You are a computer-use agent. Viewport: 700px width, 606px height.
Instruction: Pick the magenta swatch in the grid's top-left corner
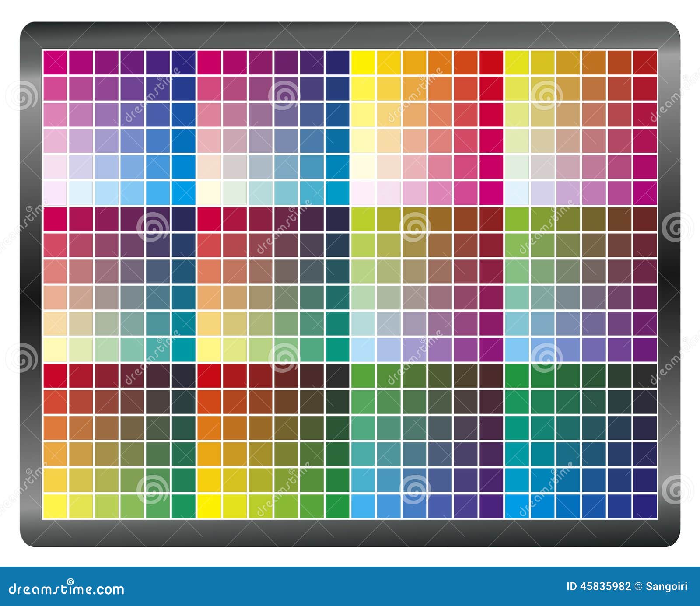pos(55,63)
